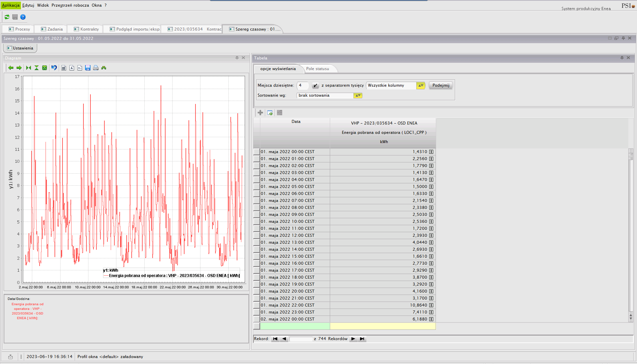This screenshot has height=364, width=637.
Task: Open the blue help question mark
Action: pos(23,17)
